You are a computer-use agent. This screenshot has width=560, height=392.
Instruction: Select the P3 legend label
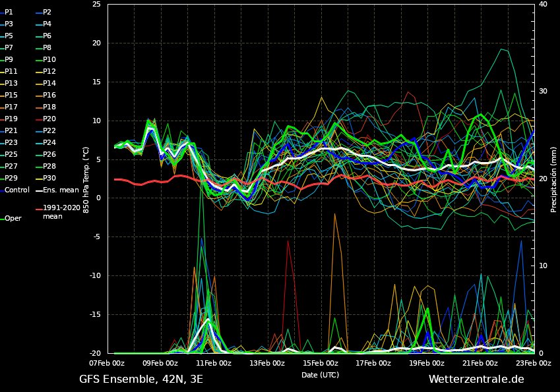click(x=7, y=24)
